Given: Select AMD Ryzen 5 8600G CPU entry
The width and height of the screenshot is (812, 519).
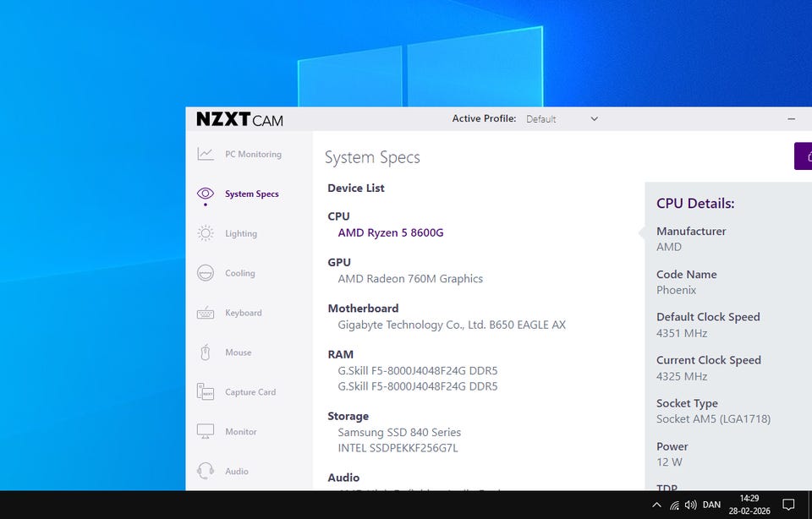Looking at the screenshot, I should tap(390, 232).
